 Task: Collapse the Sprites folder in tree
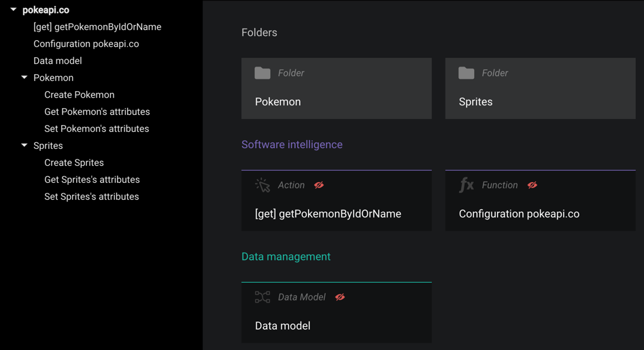24,145
